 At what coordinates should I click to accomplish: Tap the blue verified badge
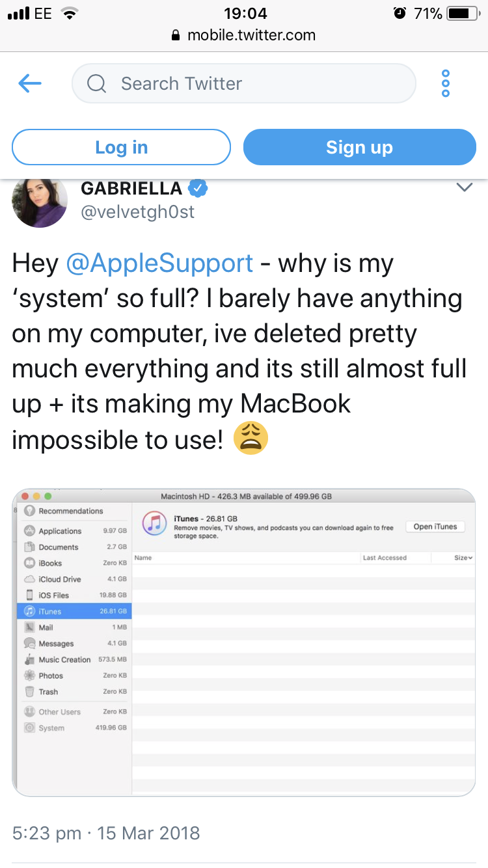[x=198, y=189]
